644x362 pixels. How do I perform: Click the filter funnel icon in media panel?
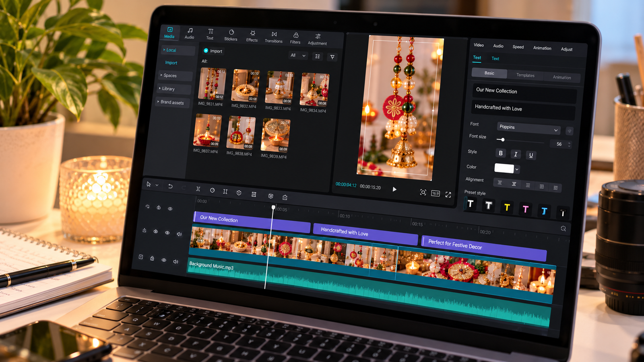pyautogui.click(x=332, y=57)
